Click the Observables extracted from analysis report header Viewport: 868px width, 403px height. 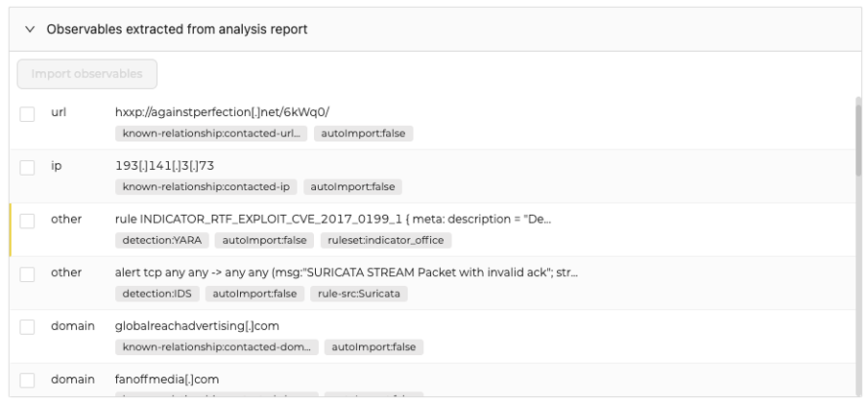177,30
